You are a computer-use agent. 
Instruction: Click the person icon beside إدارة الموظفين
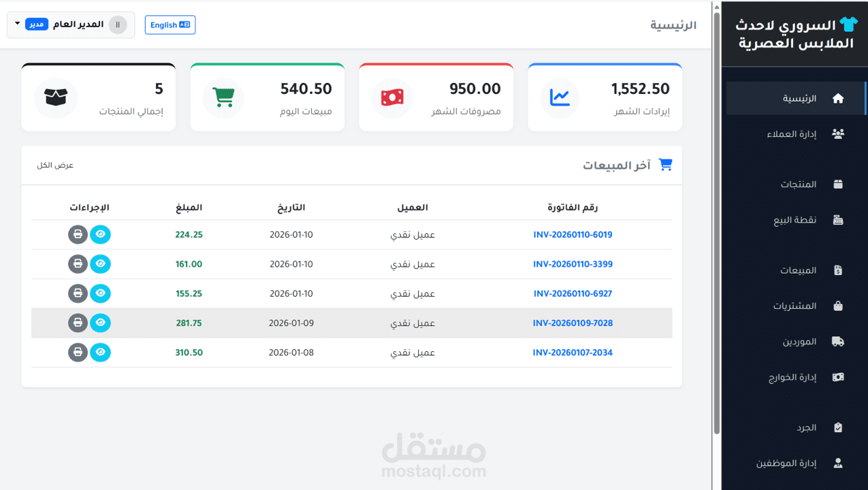pyautogui.click(x=838, y=463)
